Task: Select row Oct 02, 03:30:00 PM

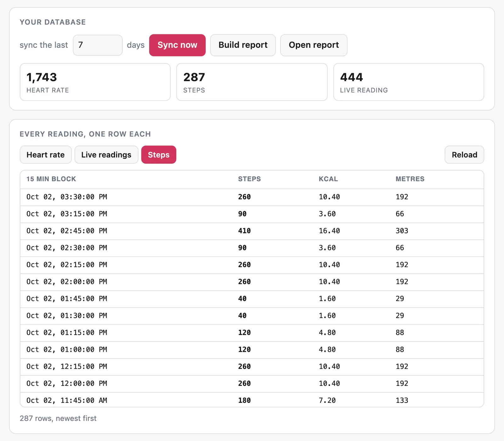Action: click(252, 197)
